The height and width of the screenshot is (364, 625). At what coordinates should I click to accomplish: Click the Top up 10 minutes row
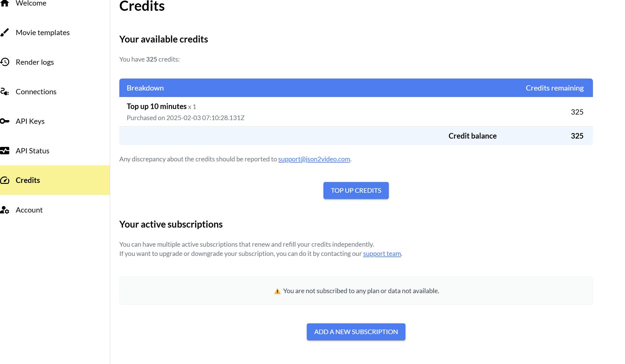tap(356, 112)
